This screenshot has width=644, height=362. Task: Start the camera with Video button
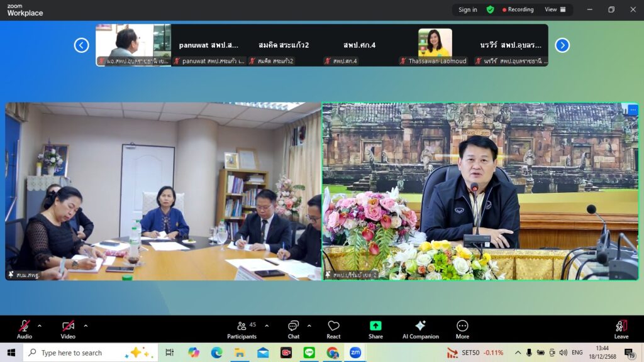pyautogui.click(x=68, y=329)
